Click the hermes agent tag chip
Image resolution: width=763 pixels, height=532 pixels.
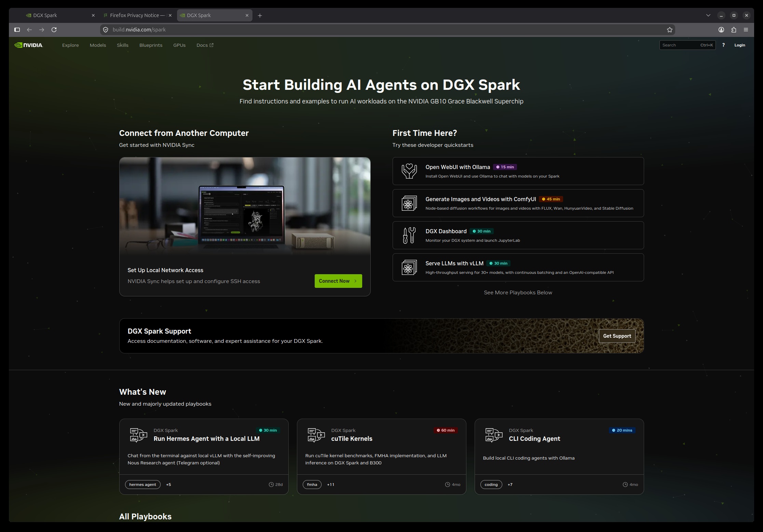(142, 485)
